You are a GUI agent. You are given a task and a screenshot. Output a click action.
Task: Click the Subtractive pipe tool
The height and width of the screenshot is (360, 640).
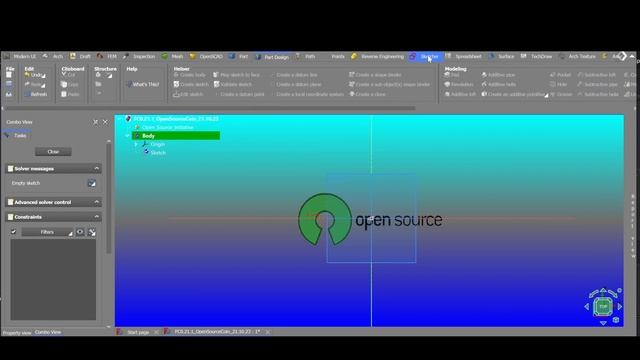(597, 84)
